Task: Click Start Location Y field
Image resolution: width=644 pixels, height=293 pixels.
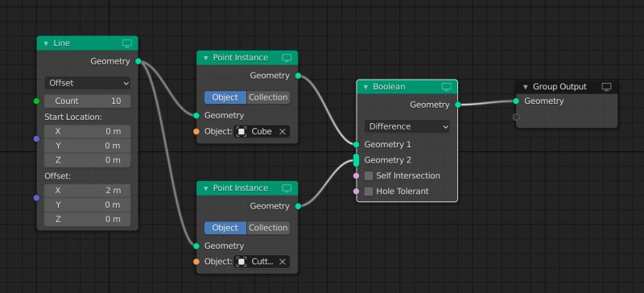Action: pyautogui.click(x=88, y=146)
